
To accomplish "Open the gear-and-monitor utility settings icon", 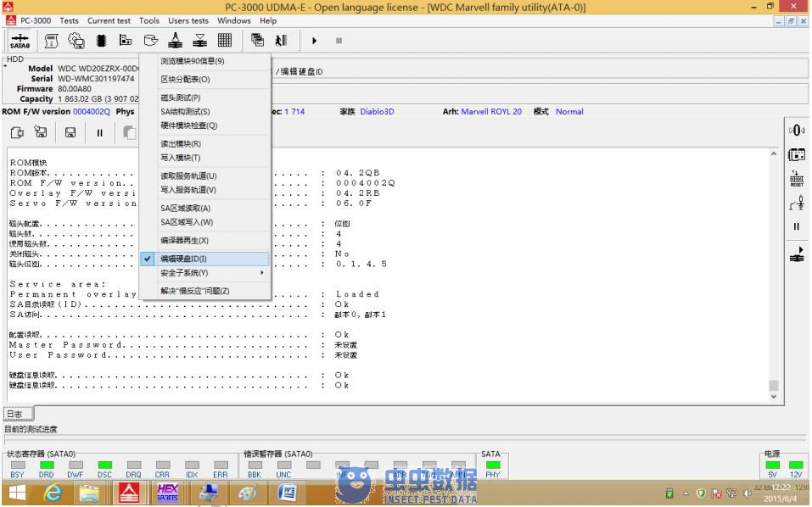I will pos(76,41).
